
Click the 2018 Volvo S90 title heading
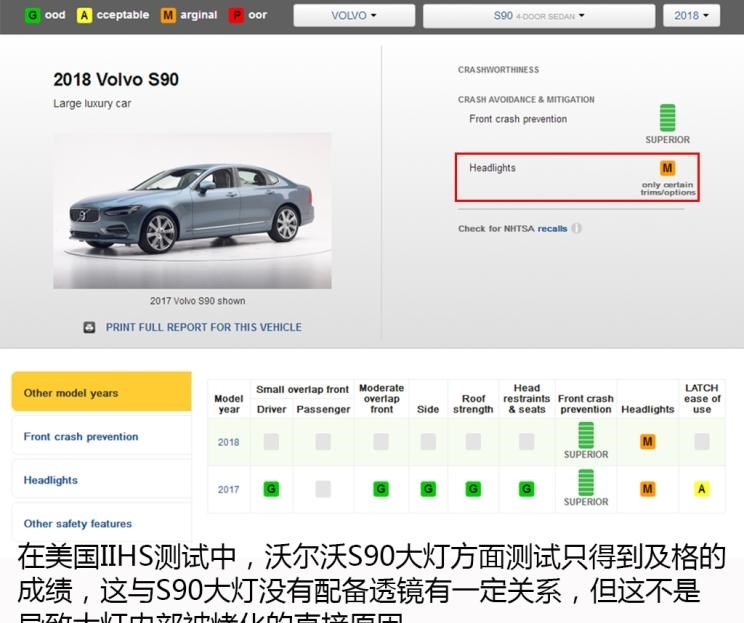tap(116, 79)
